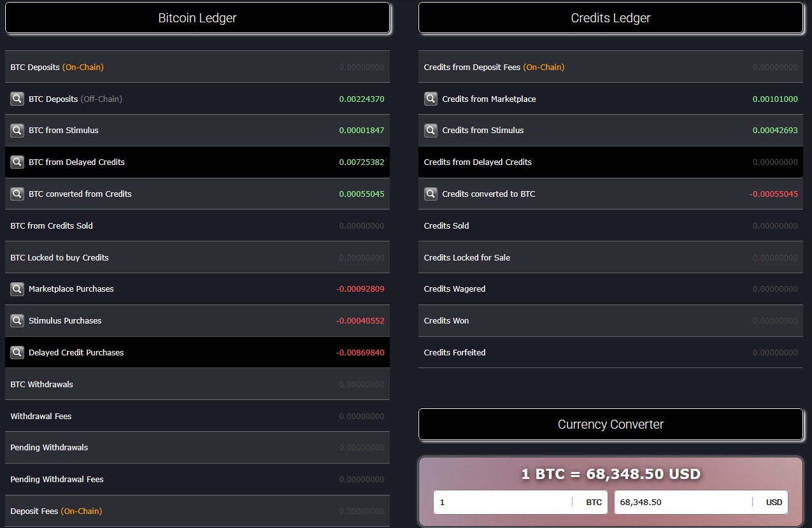The image size is (812, 528).
Task: Click magnifier icon beside Marketplace Purchases
Action: tap(17, 289)
